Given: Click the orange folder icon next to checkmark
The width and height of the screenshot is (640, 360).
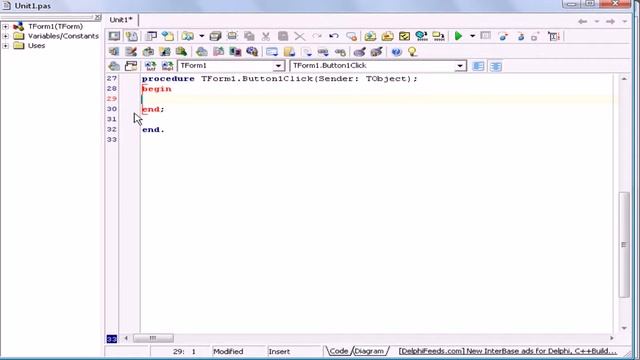Looking at the screenshot, I should click(387, 36).
